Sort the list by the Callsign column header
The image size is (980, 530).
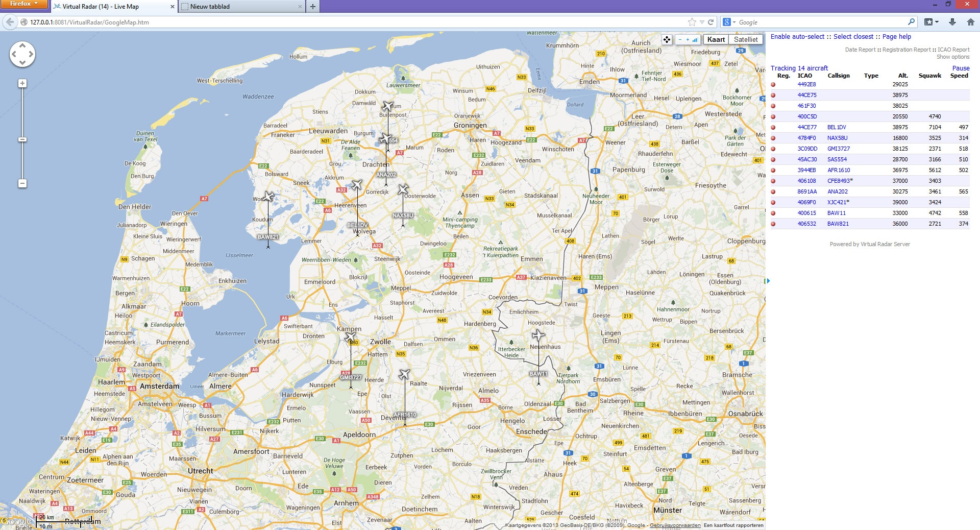(x=839, y=76)
